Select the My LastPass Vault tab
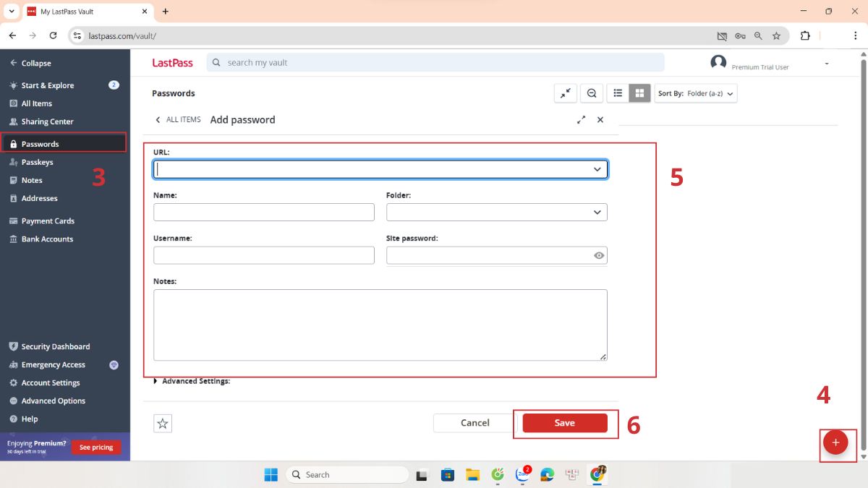The height and width of the screenshot is (488, 868). (87, 12)
